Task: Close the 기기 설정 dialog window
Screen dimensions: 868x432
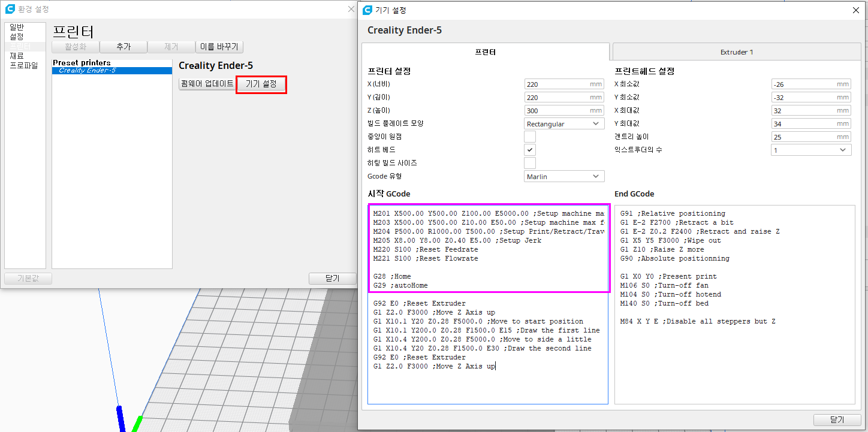Action: click(855, 10)
